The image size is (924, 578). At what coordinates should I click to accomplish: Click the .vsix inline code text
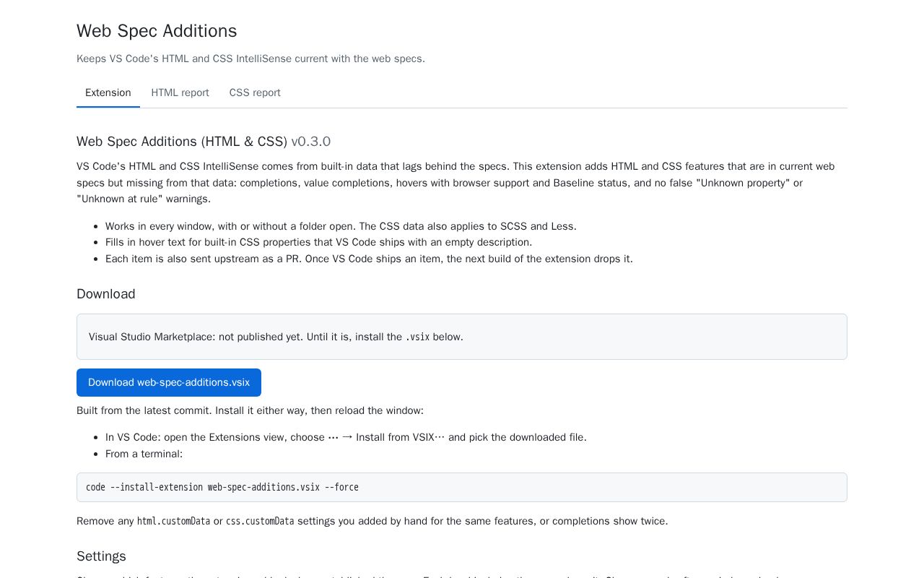(x=417, y=337)
